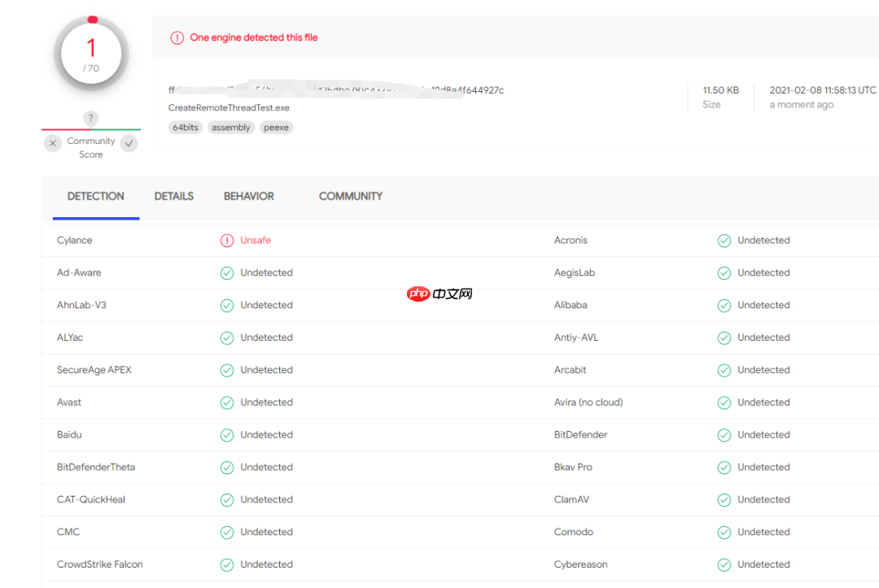The width and height of the screenshot is (879, 588).
Task: Go to the COMMUNITY tab
Action: (351, 197)
